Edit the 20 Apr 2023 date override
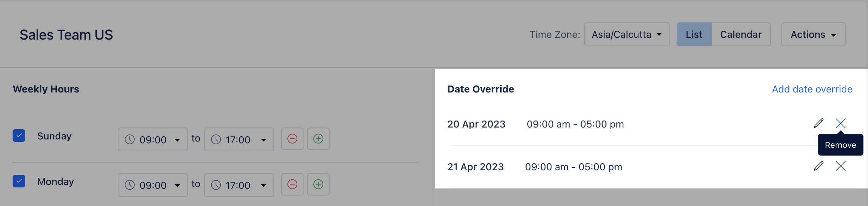The image size is (868, 206). 819,123
